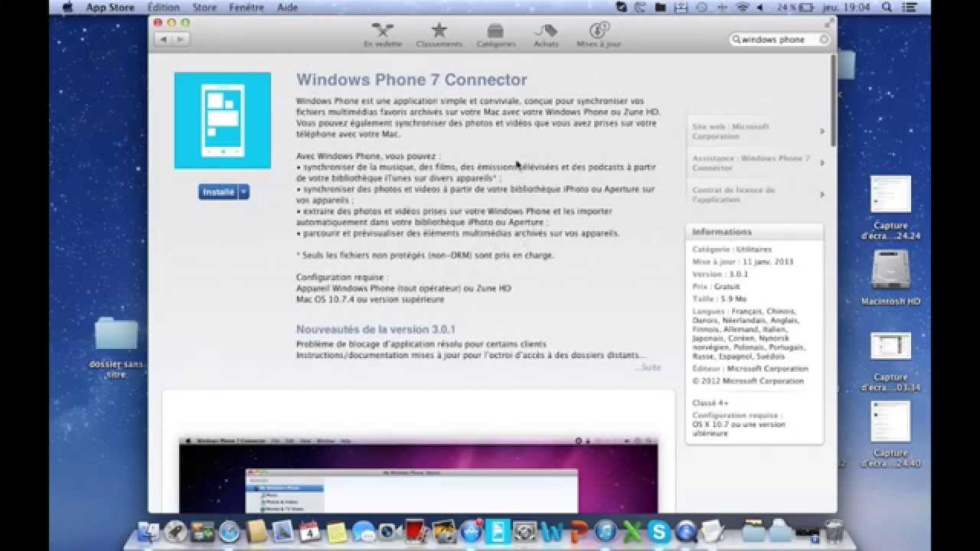
Task: Open the Classements star tab
Action: [439, 35]
